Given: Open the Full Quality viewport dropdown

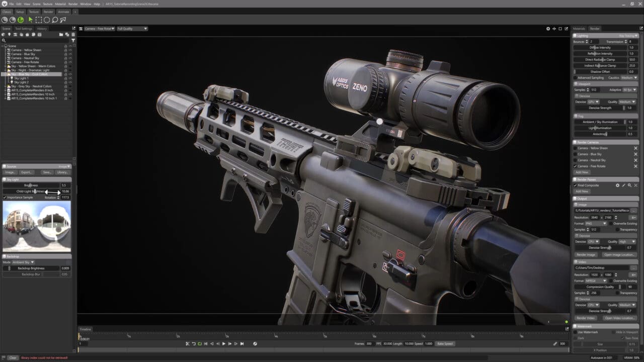Looking at the screenshot, I should (x=132, y=29).
